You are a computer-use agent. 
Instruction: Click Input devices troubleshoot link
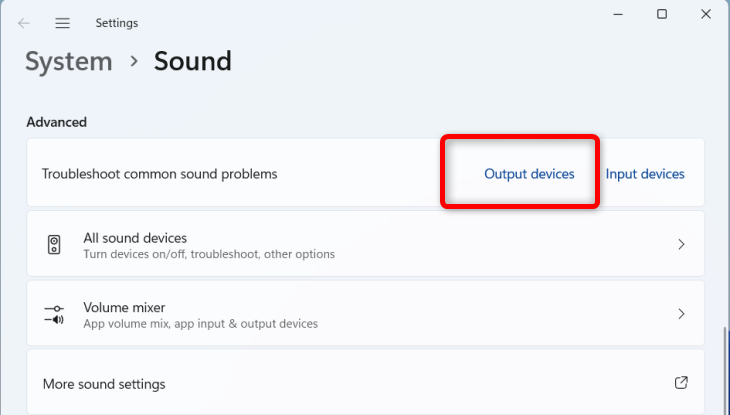tap(645, 174)
